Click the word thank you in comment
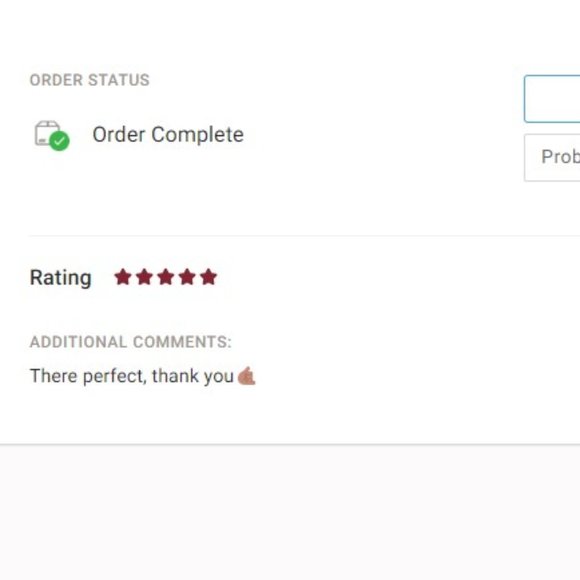 click(193, 376)
